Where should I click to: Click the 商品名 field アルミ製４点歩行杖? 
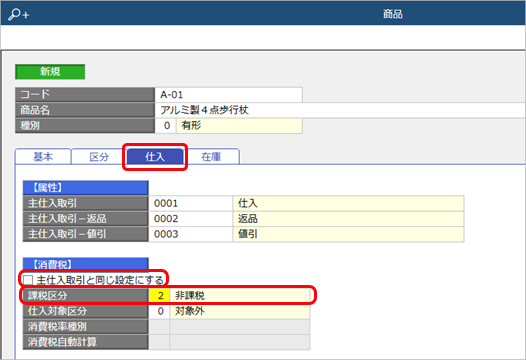click(x=340, y=110)
